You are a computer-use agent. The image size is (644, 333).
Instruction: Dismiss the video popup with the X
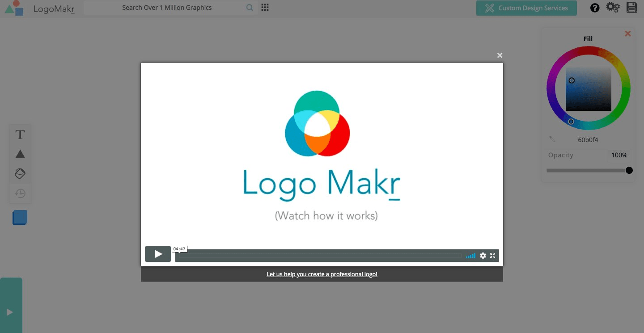[500, 55]
